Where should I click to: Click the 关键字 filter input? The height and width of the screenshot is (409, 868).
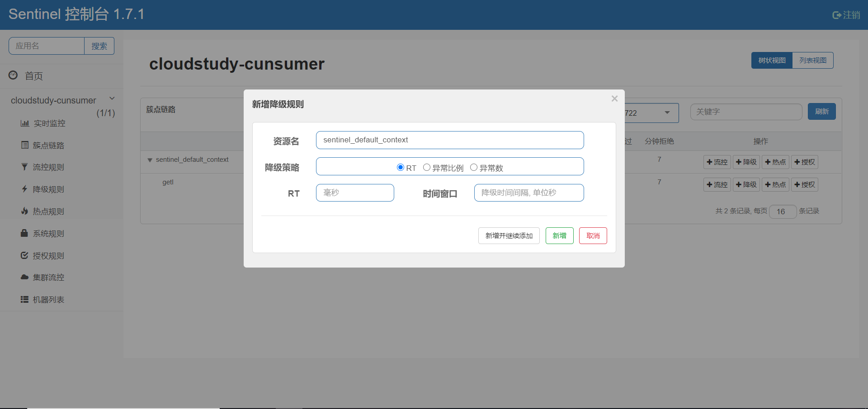point(746,112)
